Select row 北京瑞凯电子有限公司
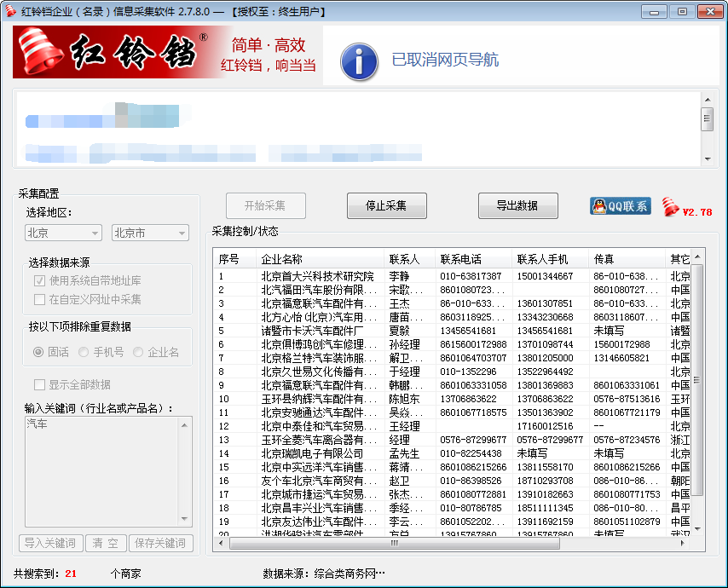The height and width of the screenshot is (588, 728). [x=452, y=453]
